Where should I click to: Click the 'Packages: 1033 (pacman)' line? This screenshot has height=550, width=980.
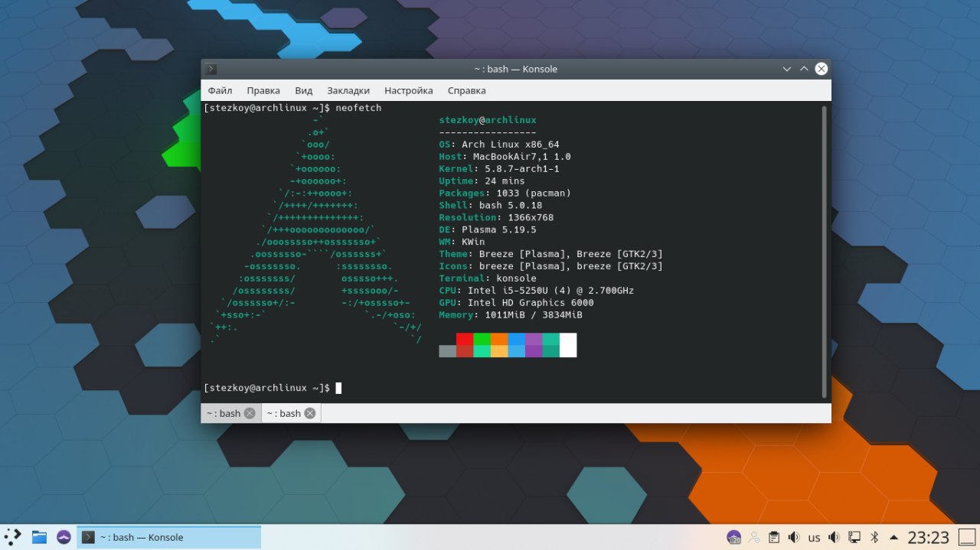pos(505,194)
